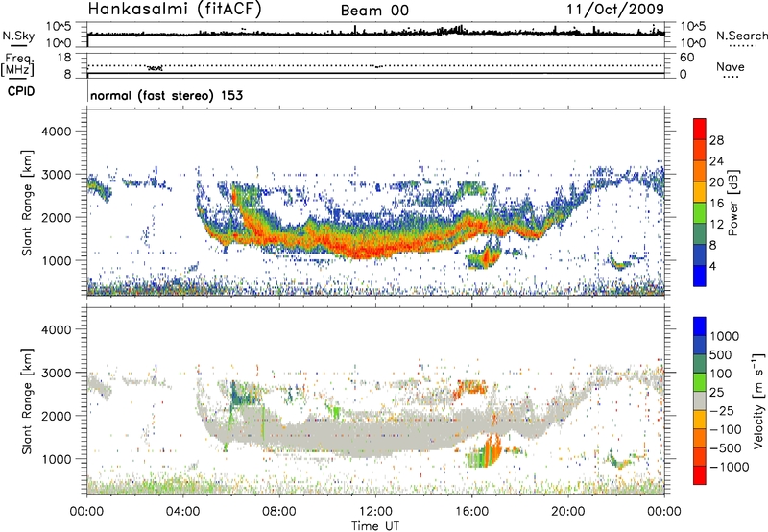
Task: Click the "3000" tick on the power panel axis
Action: (56, 175)
